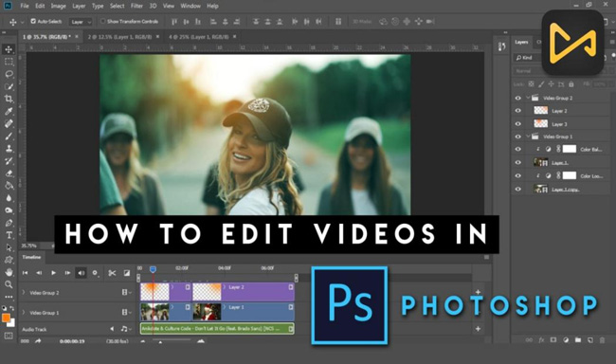Screen dimensions: 616x364
Task: Click the orange foreground color swatch
Action: click(x=6, y=318)
